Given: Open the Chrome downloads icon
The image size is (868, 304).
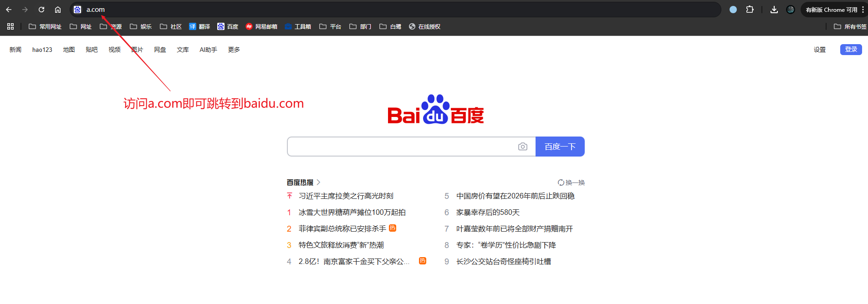Looking at the screenshot, I should click(774, 10).
